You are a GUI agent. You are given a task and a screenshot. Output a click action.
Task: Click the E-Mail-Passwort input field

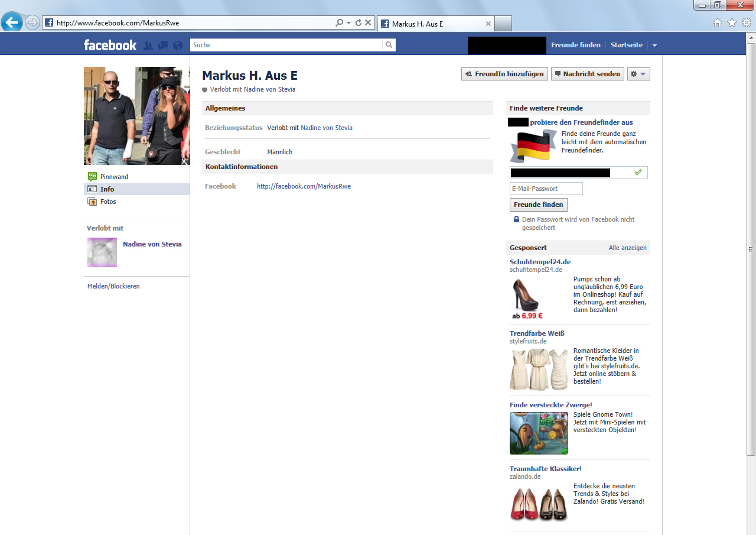pos(546,189)
